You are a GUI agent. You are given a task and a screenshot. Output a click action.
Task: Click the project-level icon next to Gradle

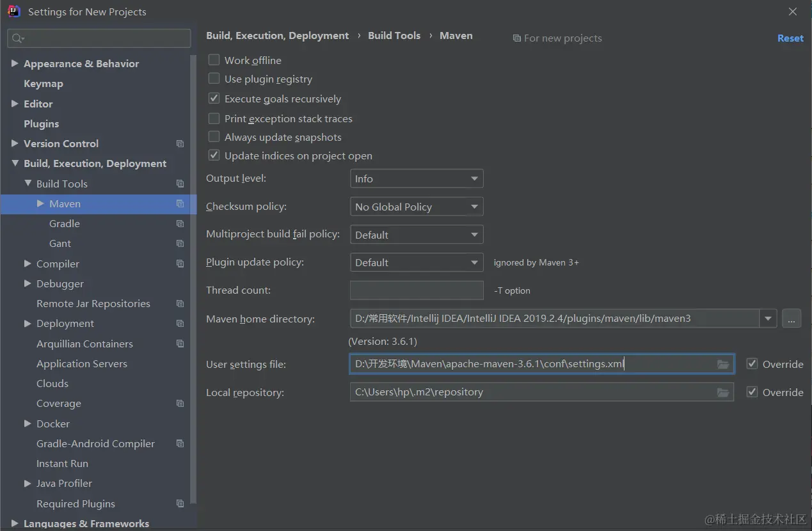(180, 224)
